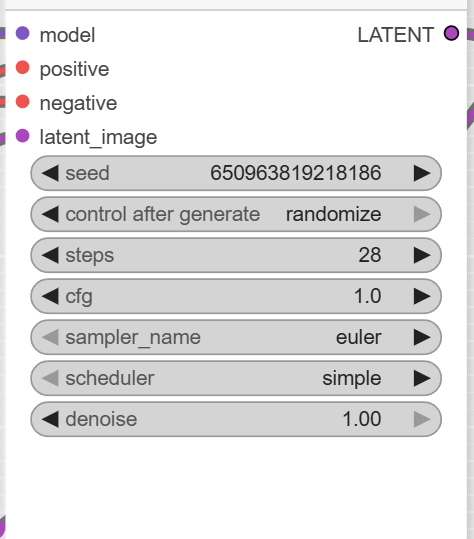Screen dimensions: 474x539
Task: Click the positive input connector dot
Action: pyautogui.click(x=23, y=67)
